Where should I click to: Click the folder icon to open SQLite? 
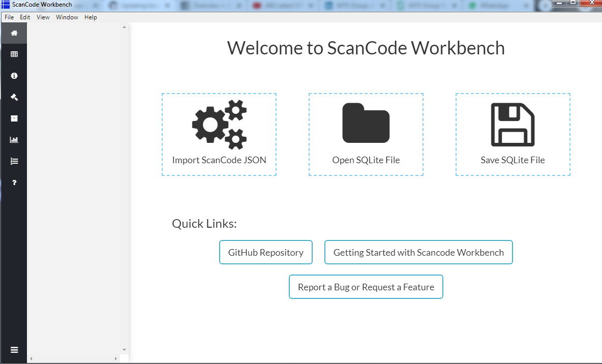[x=366, y=123]
